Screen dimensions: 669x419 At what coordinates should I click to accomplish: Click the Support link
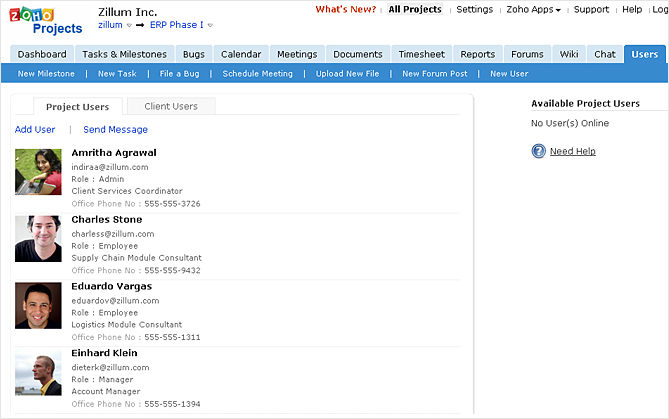click(x=591, y=9)
